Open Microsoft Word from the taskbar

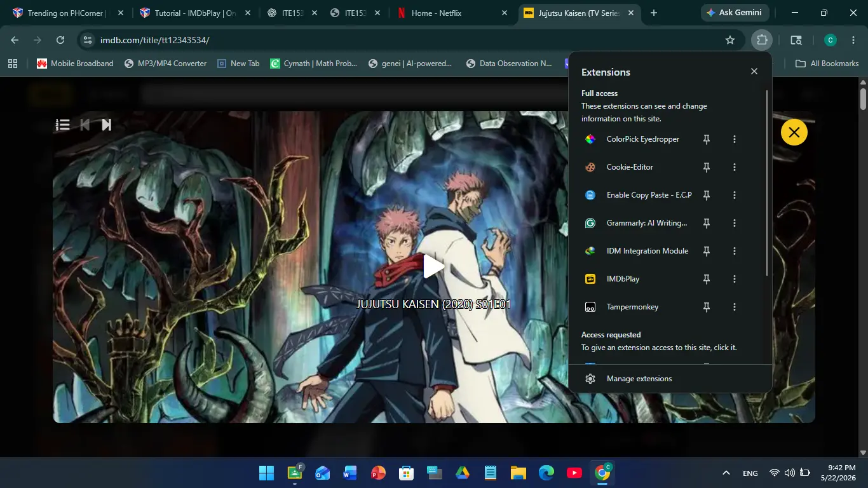coord(350,473)
